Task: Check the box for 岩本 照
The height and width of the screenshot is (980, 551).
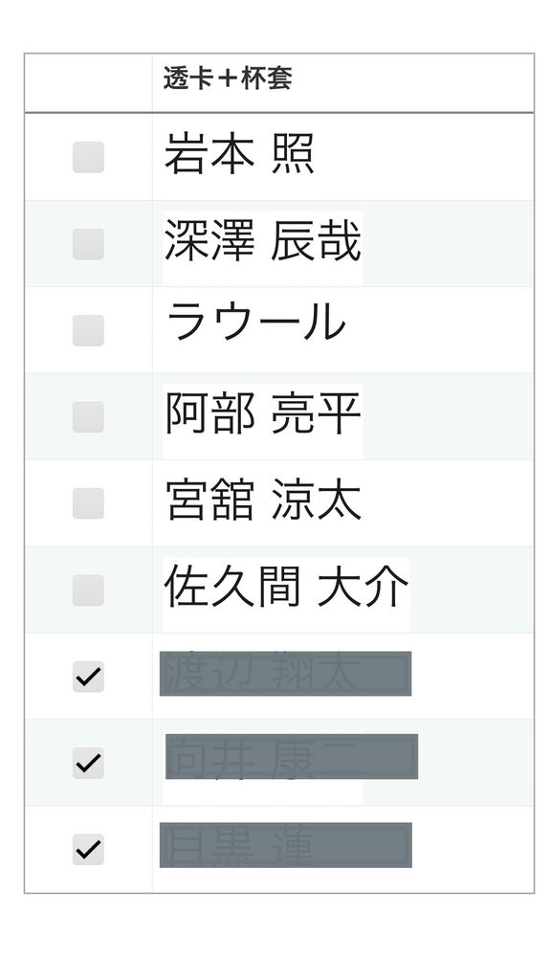Action: pyautogui.click(x=88, y=157)
